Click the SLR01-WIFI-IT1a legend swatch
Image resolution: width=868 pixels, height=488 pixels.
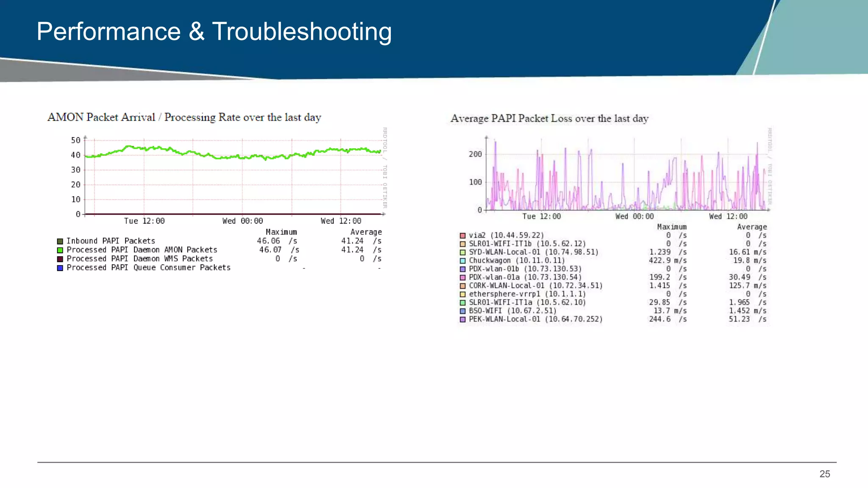point(463,303)
